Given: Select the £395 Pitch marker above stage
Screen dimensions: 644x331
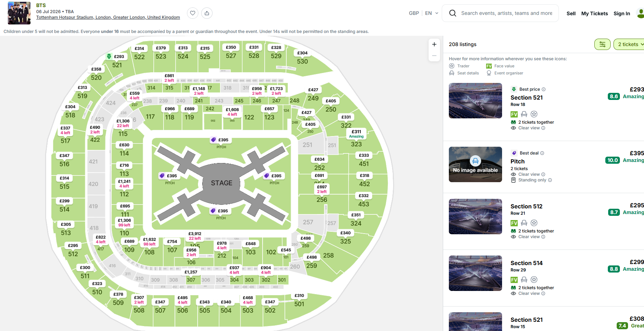Looking at the screenshot, I should (220, 140).
